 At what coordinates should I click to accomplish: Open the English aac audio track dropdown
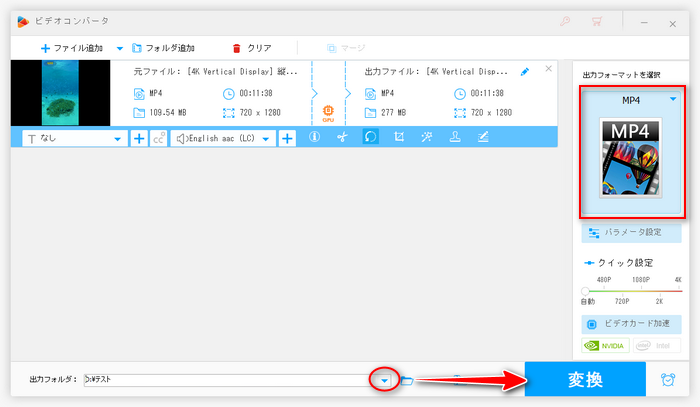tap(223, 138)
